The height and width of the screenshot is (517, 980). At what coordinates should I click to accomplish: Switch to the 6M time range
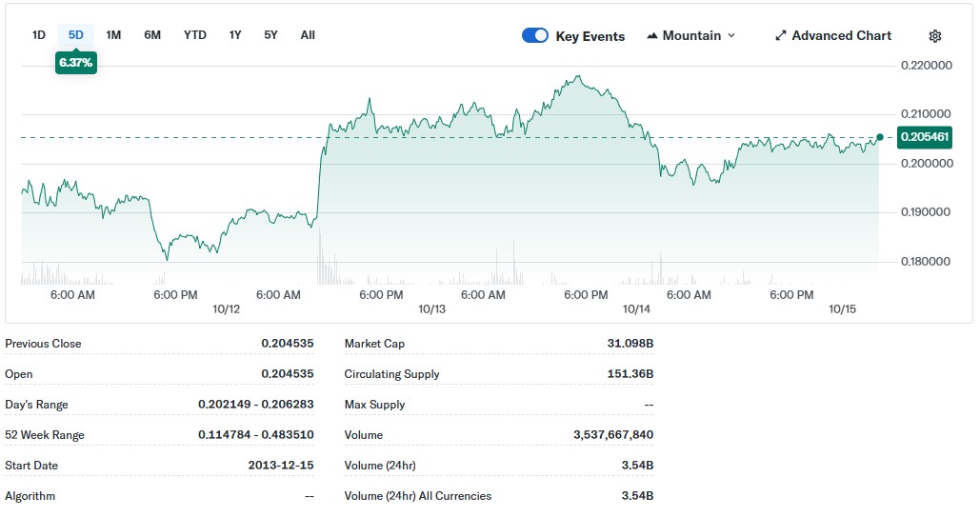pyautogui.click(x=152, y=35)
